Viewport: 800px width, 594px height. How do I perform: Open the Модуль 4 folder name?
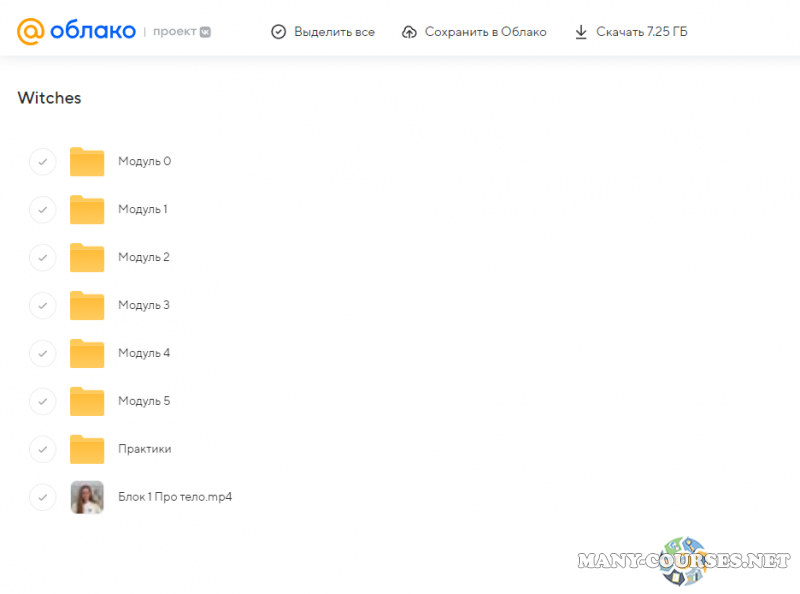point(144,353)
